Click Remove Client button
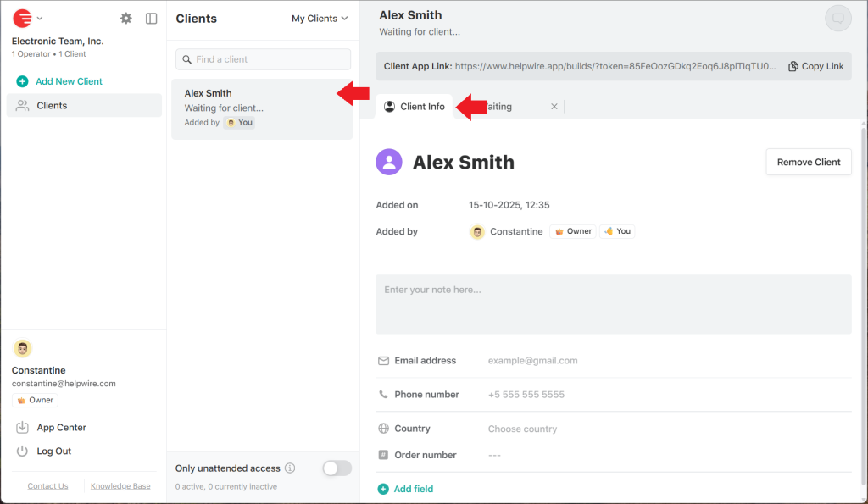 click(809, 162)
